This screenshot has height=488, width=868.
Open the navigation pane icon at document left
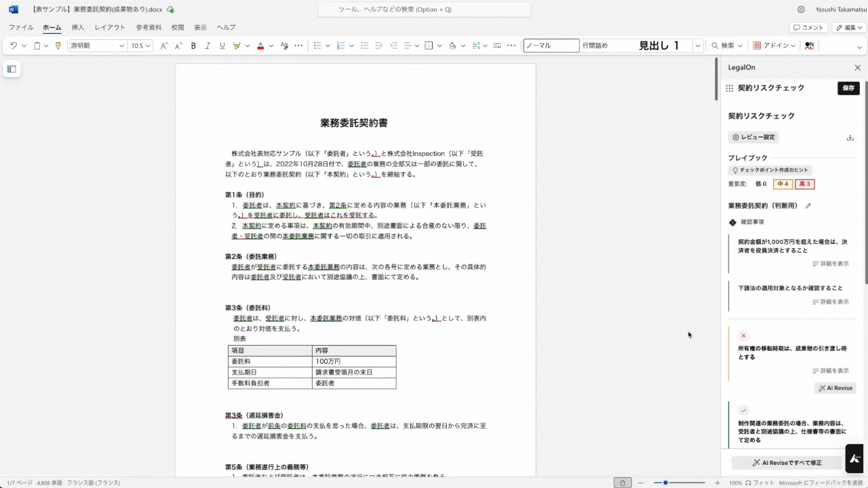(12, 68)
